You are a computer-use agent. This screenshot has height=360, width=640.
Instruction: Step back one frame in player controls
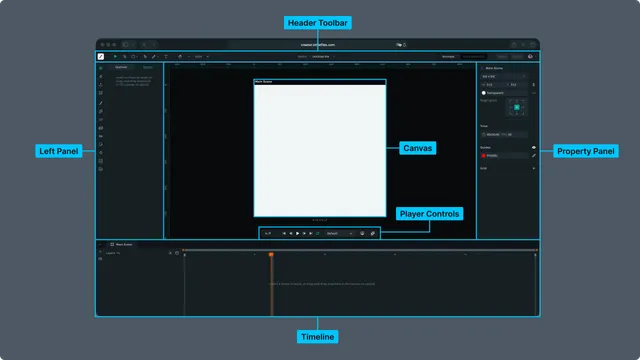[291, 233]
